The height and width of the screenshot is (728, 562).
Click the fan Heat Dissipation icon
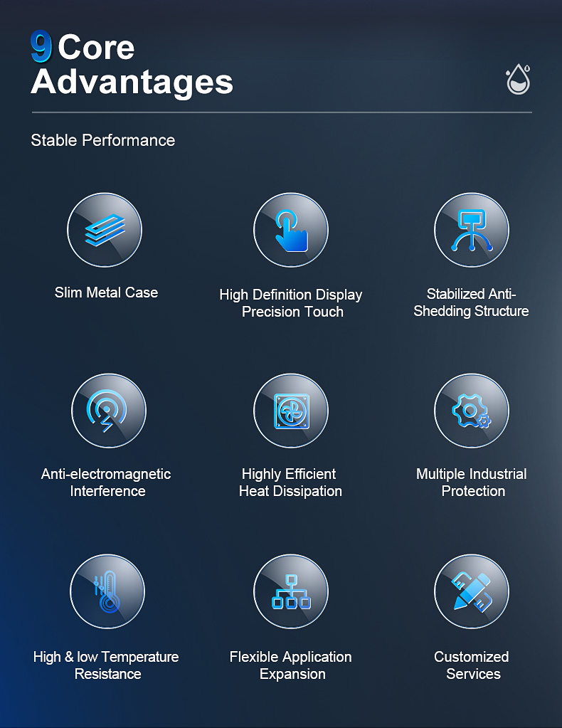(x=291, y=411)
